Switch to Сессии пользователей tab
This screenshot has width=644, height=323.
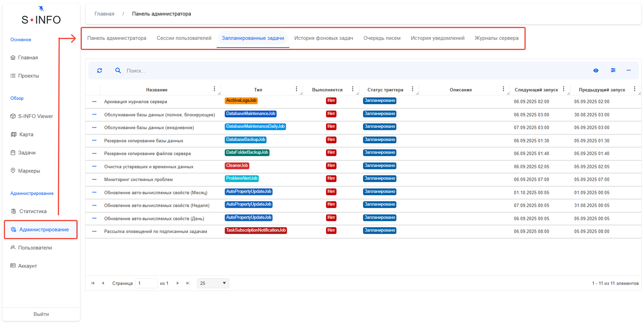(184, 38)
